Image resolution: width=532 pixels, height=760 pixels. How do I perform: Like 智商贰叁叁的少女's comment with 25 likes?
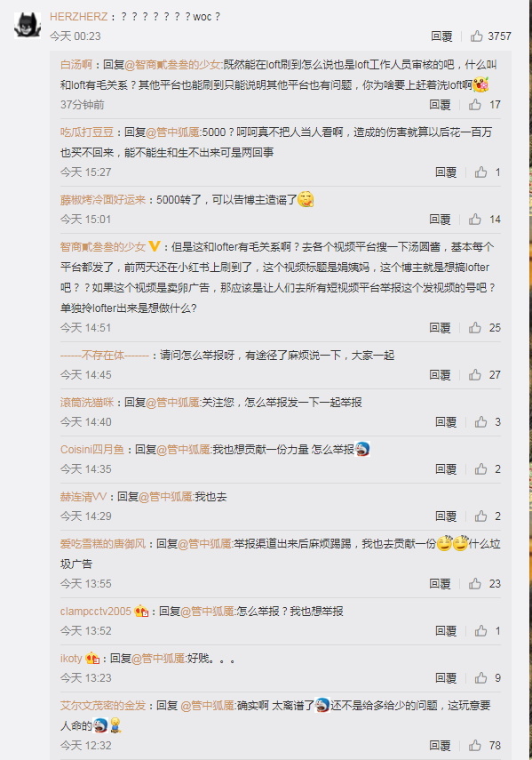[475, 328]
